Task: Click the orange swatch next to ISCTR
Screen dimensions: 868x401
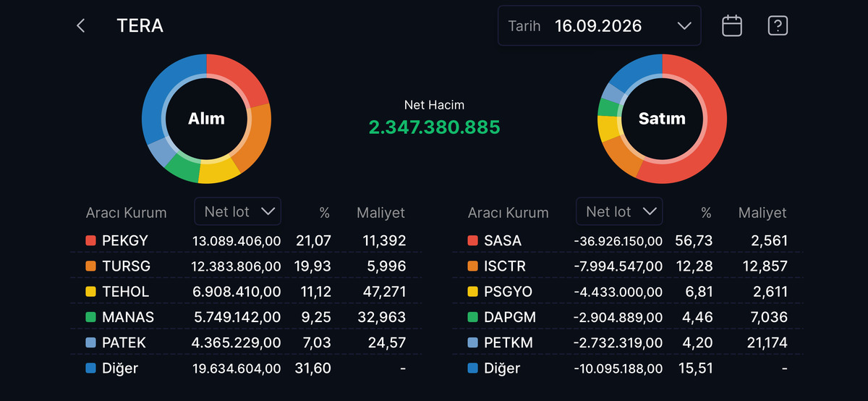Action: [x=472, y=266]
